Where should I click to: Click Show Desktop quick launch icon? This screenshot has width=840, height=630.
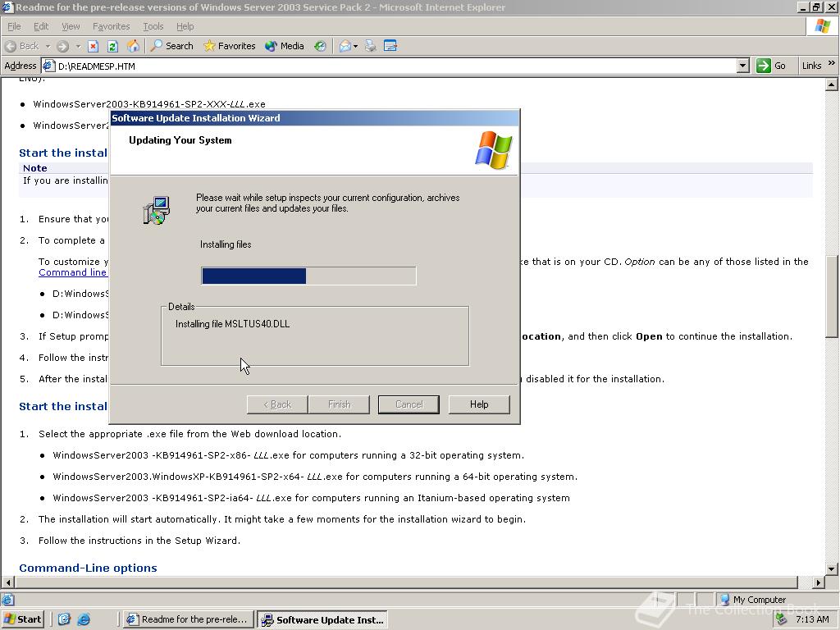tap(64, 619)
